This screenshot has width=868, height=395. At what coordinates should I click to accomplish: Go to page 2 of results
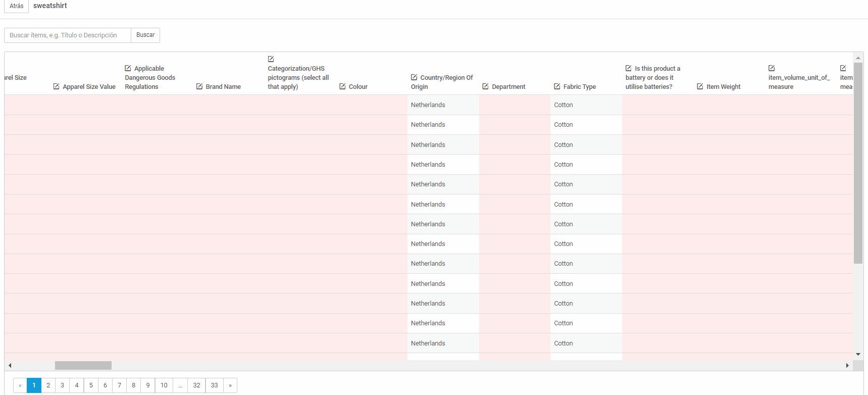coord(48,385)
